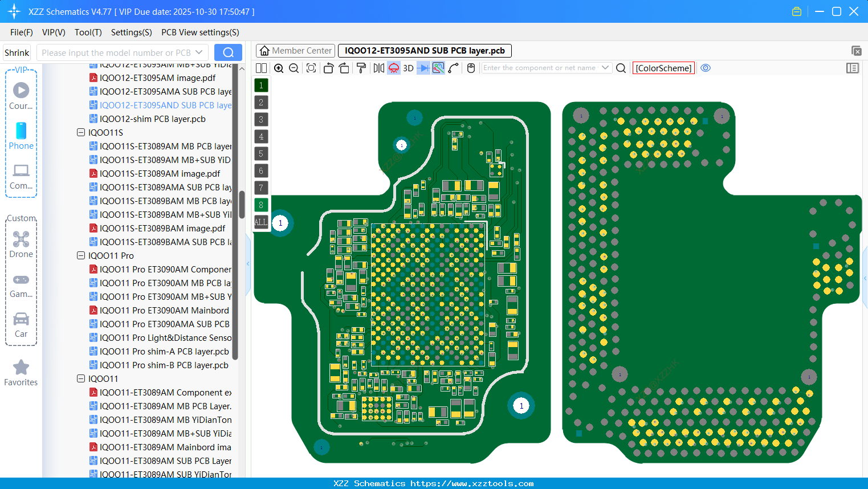Click the Favorites star icon

[x=21, y=367]
